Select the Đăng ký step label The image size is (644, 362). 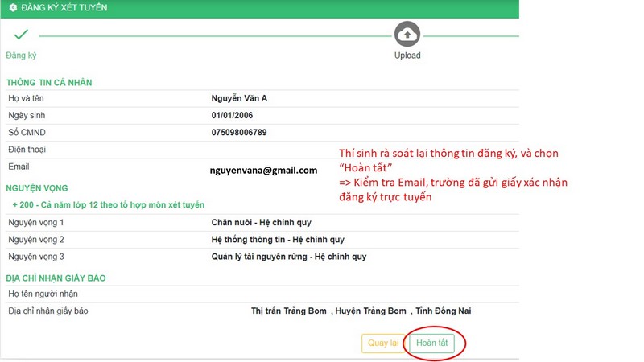(x=22, y=56)
